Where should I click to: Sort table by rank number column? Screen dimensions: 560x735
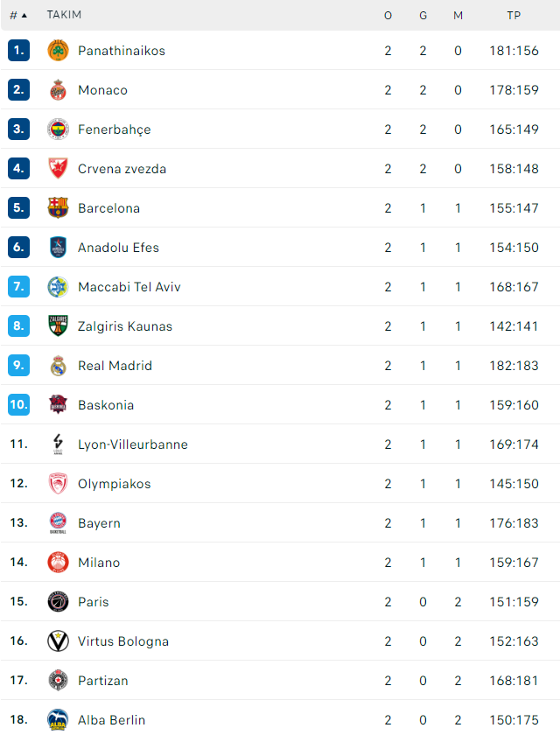pyautogui.click(x=18, y=16)
